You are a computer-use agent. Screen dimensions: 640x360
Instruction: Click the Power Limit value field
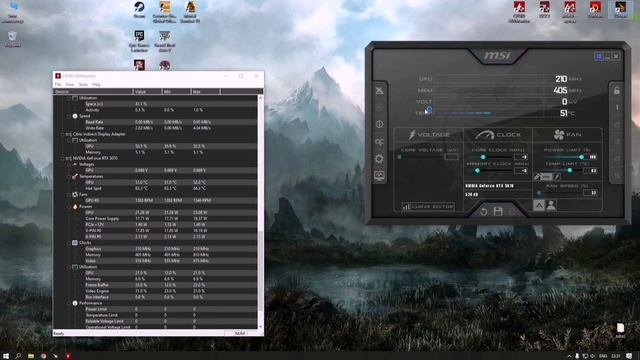[x=591, y=157]
